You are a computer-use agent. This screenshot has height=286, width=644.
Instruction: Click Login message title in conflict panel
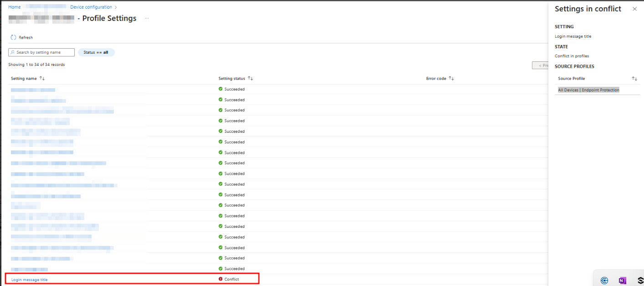(x=573, y=36)
